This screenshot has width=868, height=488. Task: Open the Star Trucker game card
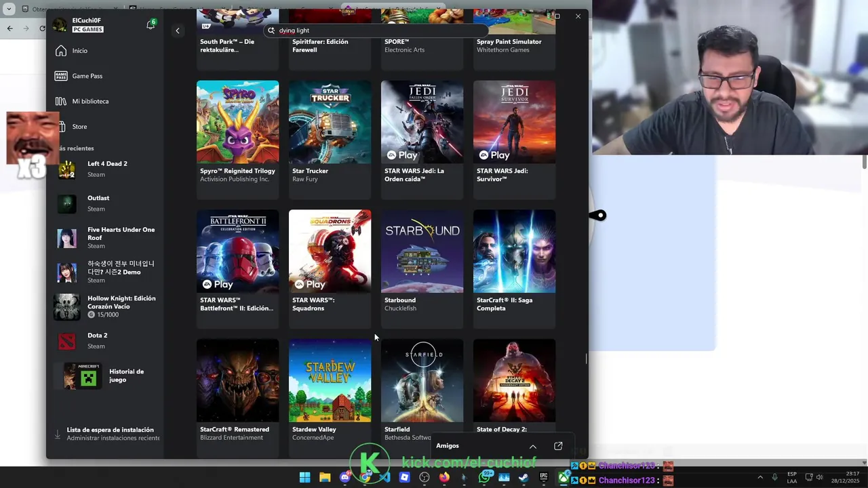[330, 140]
